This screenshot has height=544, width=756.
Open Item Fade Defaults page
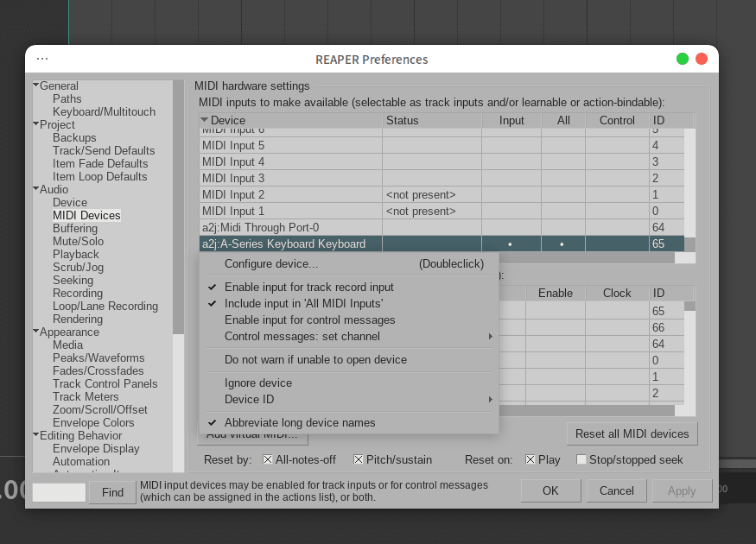(x=100, y=164)
